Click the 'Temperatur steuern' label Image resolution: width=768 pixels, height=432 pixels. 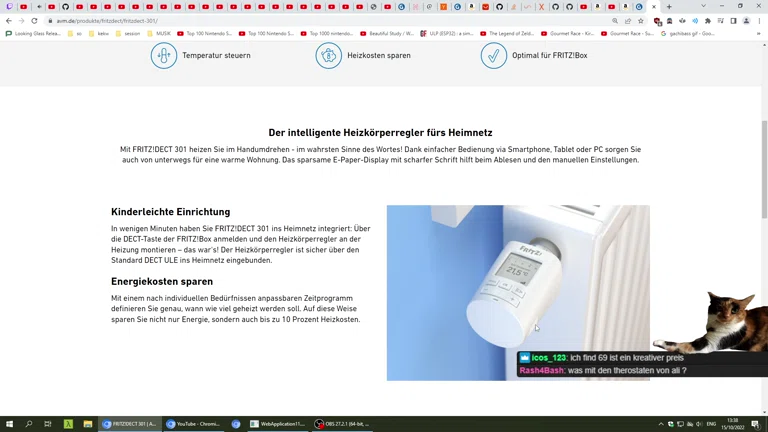click(216, 55)
